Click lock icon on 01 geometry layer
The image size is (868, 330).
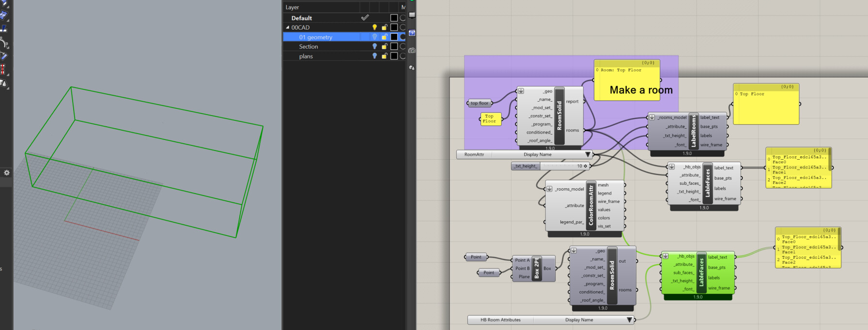(x=384, y=37)
